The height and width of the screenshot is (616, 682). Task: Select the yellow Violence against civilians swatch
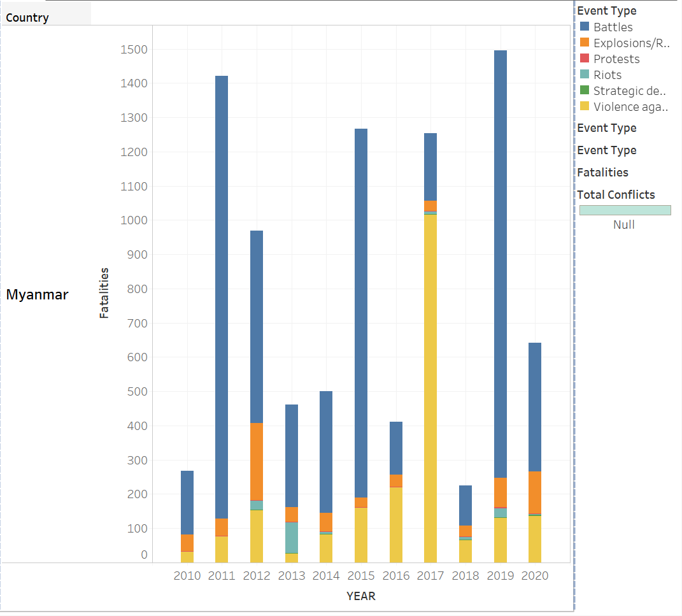pyautogui.click(x=585, y=106)
